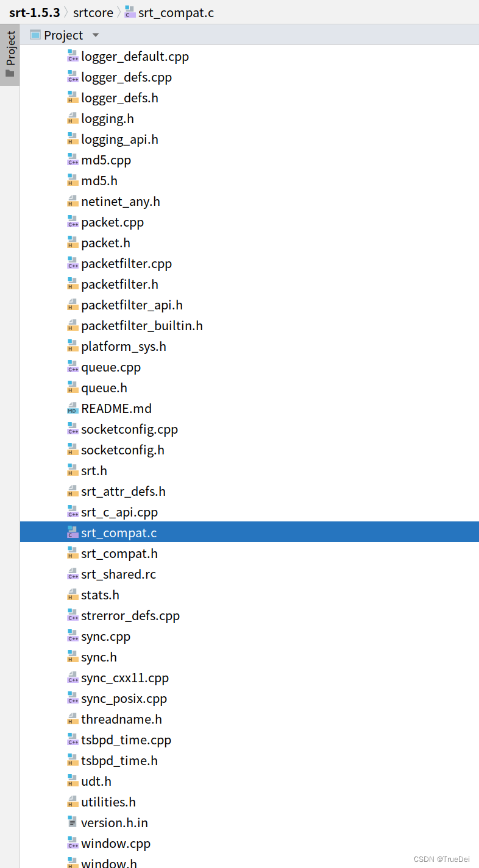
Task: Click the netinet_any.h header icon
Action: coord(73,202)
